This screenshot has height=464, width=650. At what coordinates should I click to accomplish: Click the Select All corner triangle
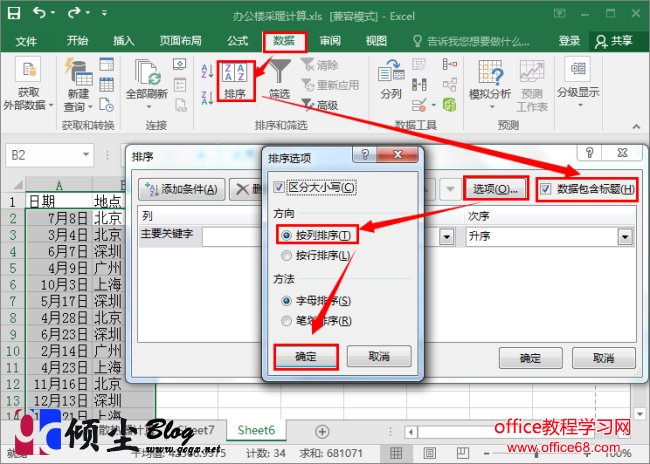17,185
